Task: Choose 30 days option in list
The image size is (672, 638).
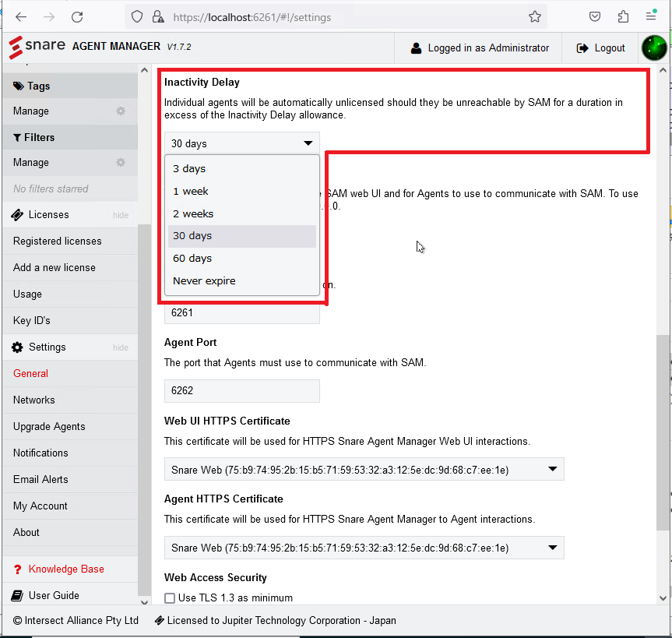Action: pyautogui.click(x=241, y=236)
